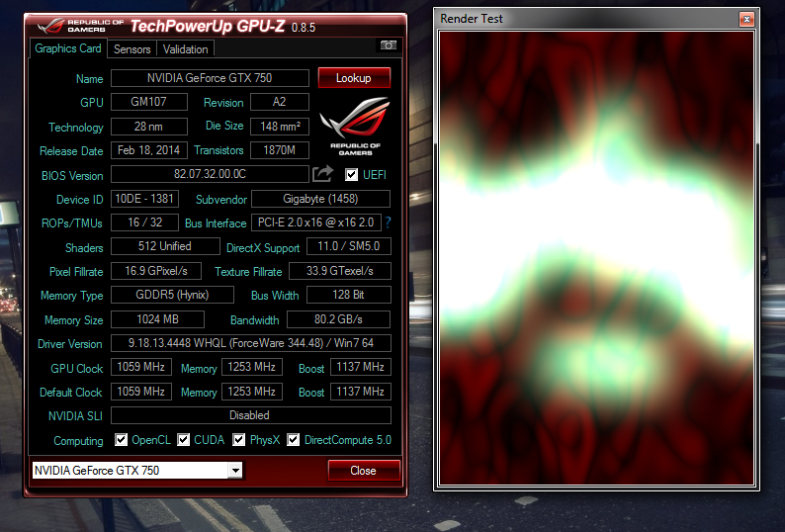Switch to the Graphics Card tab
This screenshot has height=532, width=785.
(68, 48)
